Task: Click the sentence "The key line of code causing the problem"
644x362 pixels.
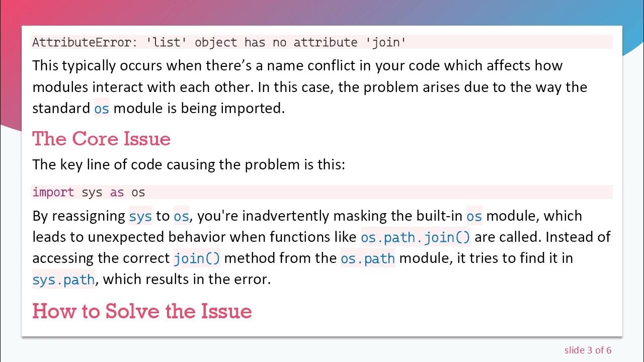Action: (x=189, y=164)
